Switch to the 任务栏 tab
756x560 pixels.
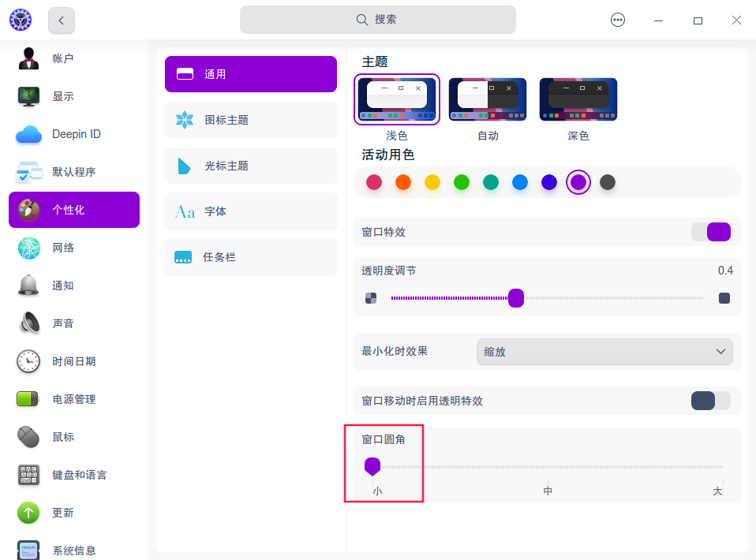pos(250,257)
